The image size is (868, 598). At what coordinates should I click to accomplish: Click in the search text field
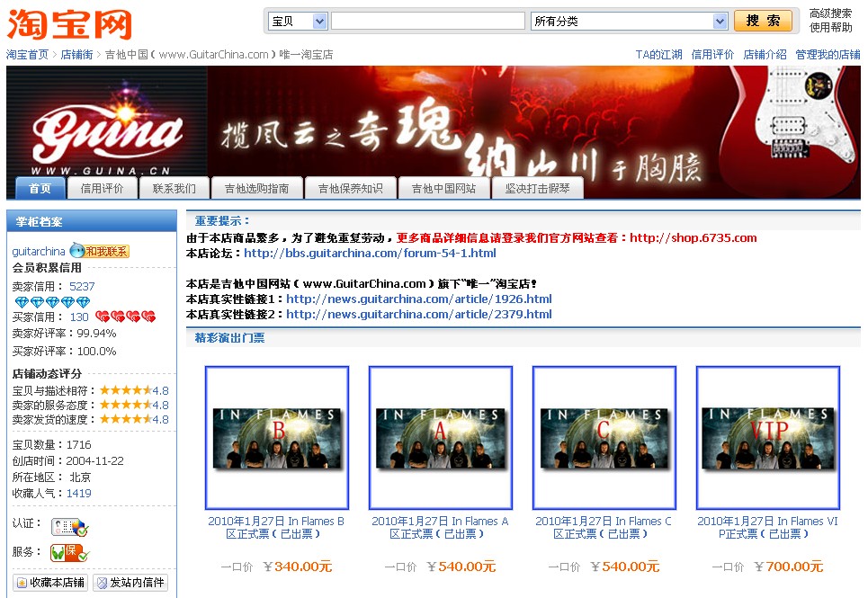427,21
